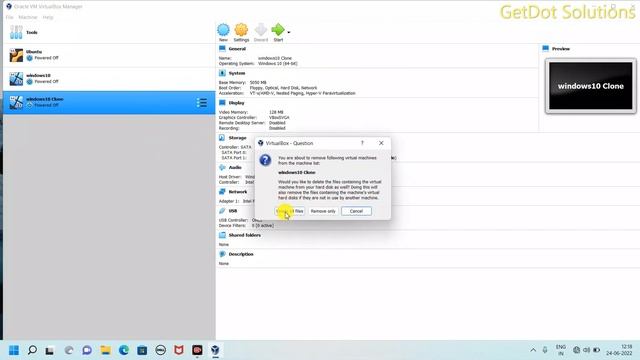This screenshot has height=360, width=640.
Task: Click the windows10 Clone preview thumbnail
Action: (x=591, y=86)
